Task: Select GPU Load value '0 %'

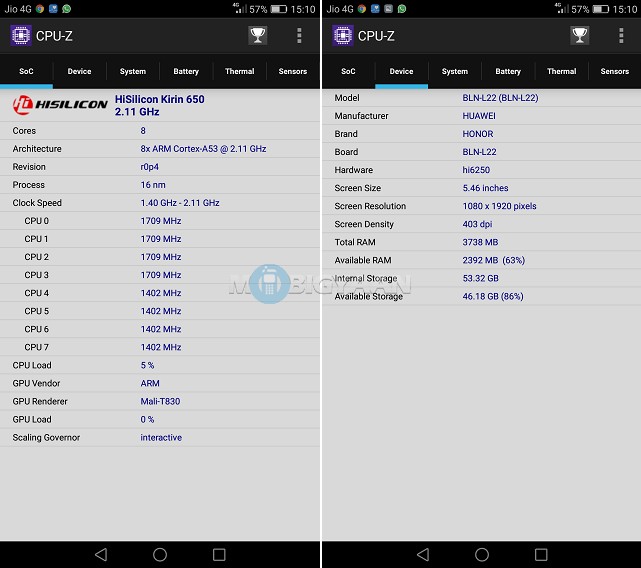Action: pos(147,419)
